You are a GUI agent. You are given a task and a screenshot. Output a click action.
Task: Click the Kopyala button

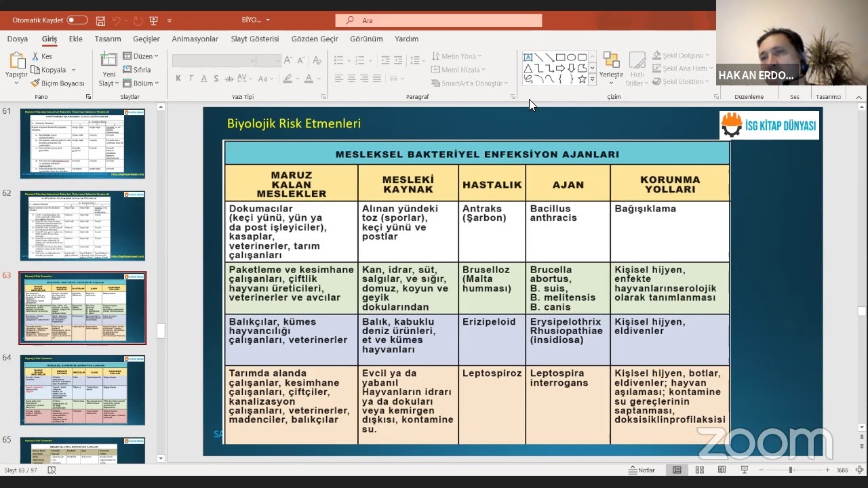49,70
